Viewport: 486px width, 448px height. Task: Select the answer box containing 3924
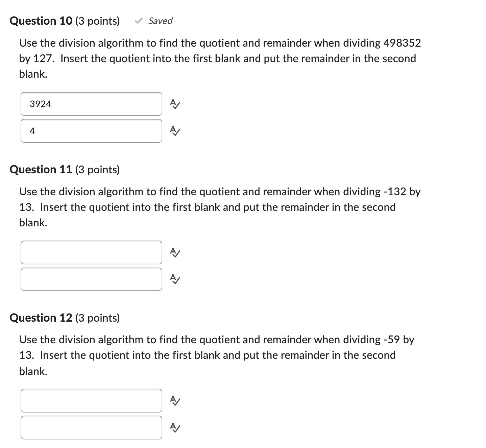(x=91, y=104)
